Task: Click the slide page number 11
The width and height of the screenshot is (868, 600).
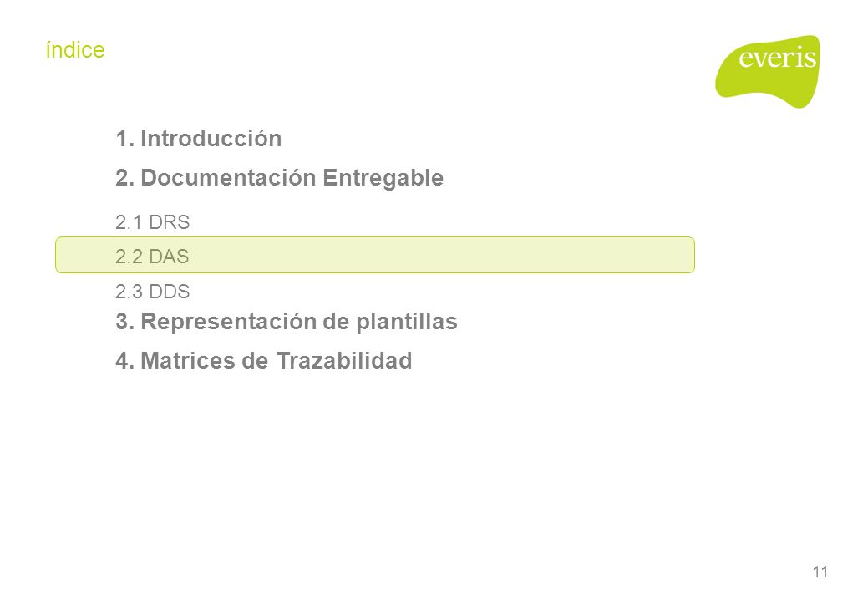Action: [820, 572]
